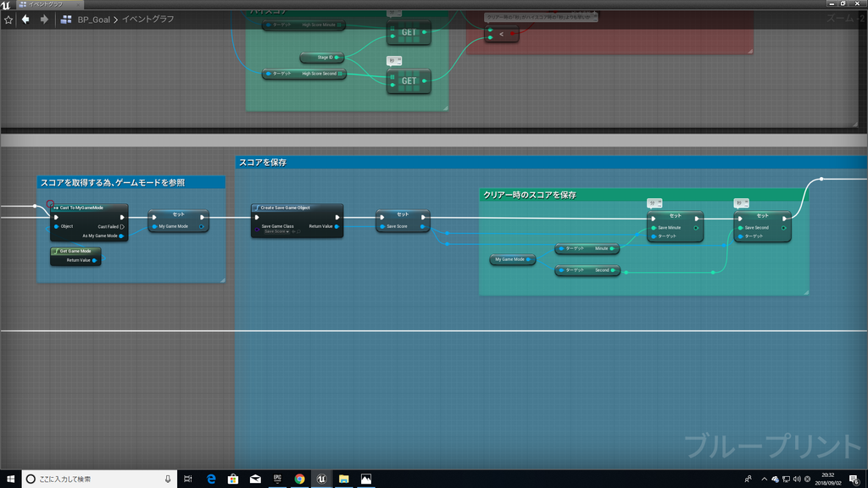Click the Cast Failed exec output pin
868x488 pixels.
(x=122, y=226)
